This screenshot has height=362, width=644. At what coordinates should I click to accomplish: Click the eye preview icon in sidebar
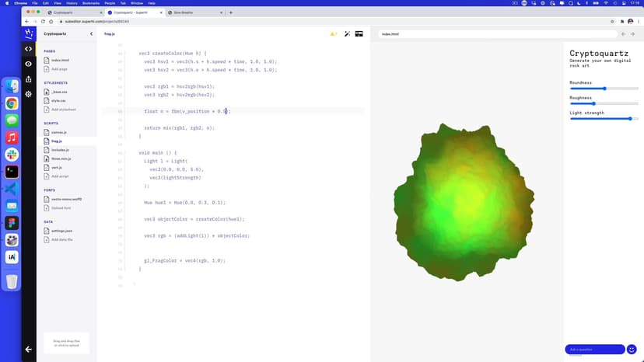click(x=29, y=64)
